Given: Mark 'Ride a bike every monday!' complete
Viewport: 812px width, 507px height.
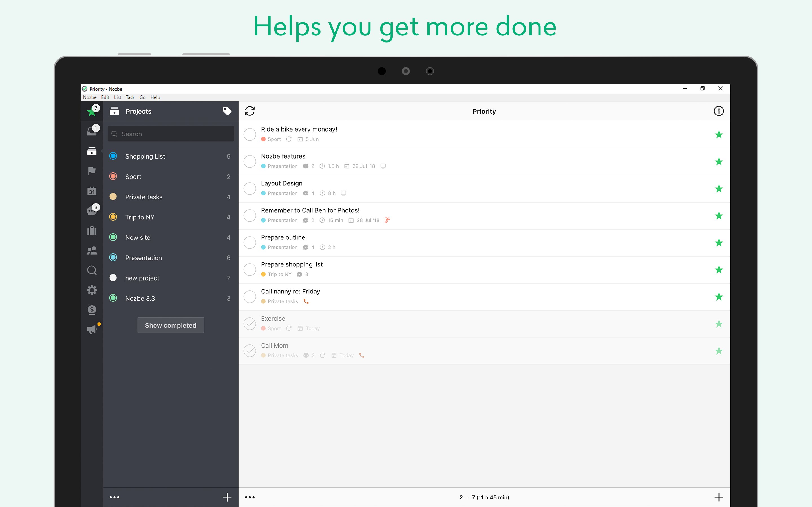Looking at the screenshot, I should (250, 134).
